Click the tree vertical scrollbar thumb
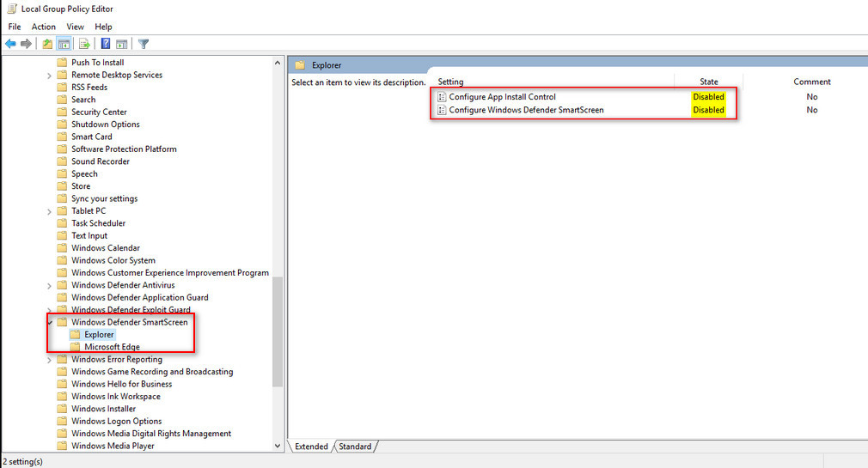868x468 pixels. [278, 331]
